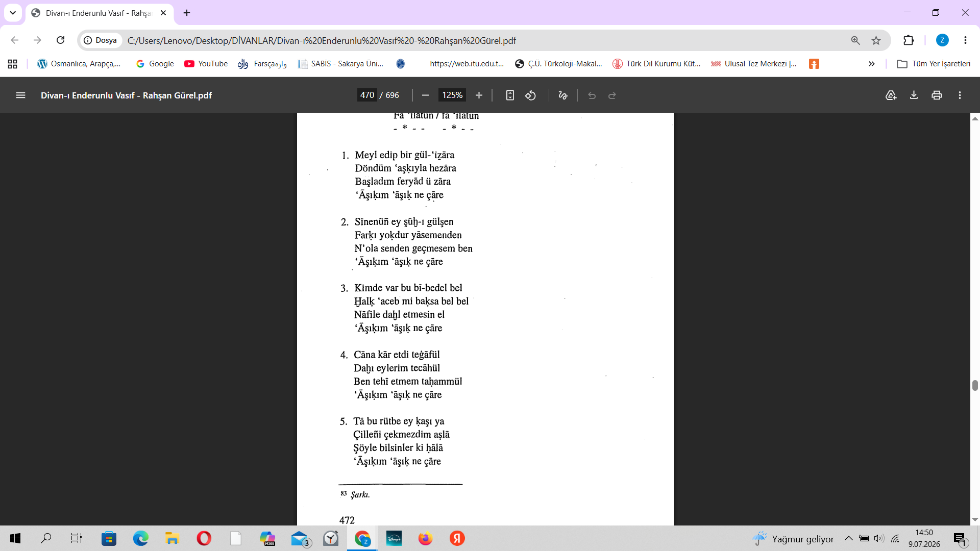980x551 pixels.
Task: Activate the draw annotation tool
Action: (563, 95)
